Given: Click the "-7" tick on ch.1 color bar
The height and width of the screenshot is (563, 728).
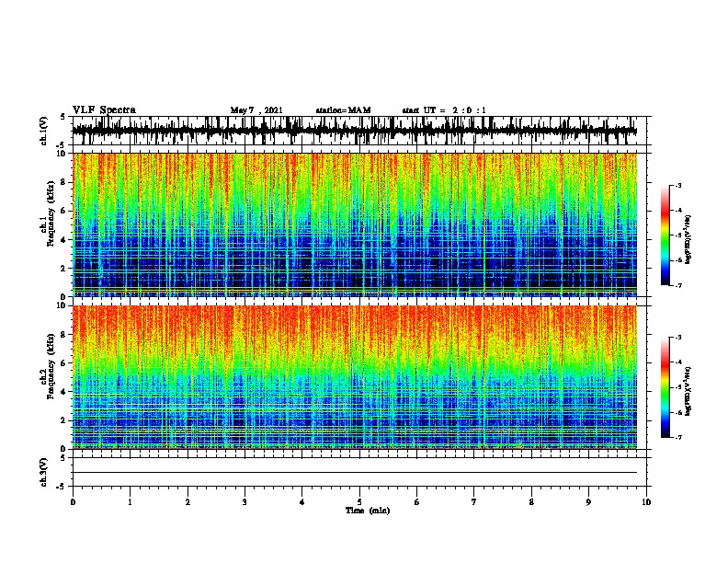Looking at the screenshot, I should (x=678, y=285).
